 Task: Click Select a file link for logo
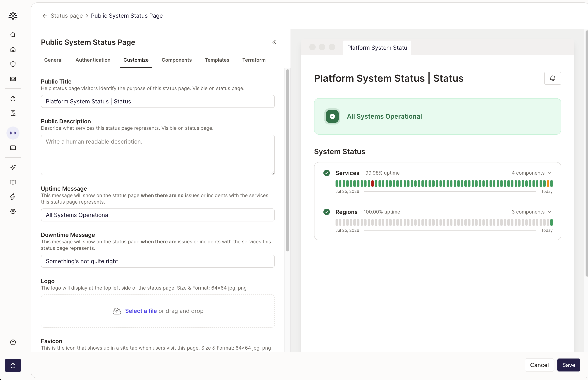[141, 311]
